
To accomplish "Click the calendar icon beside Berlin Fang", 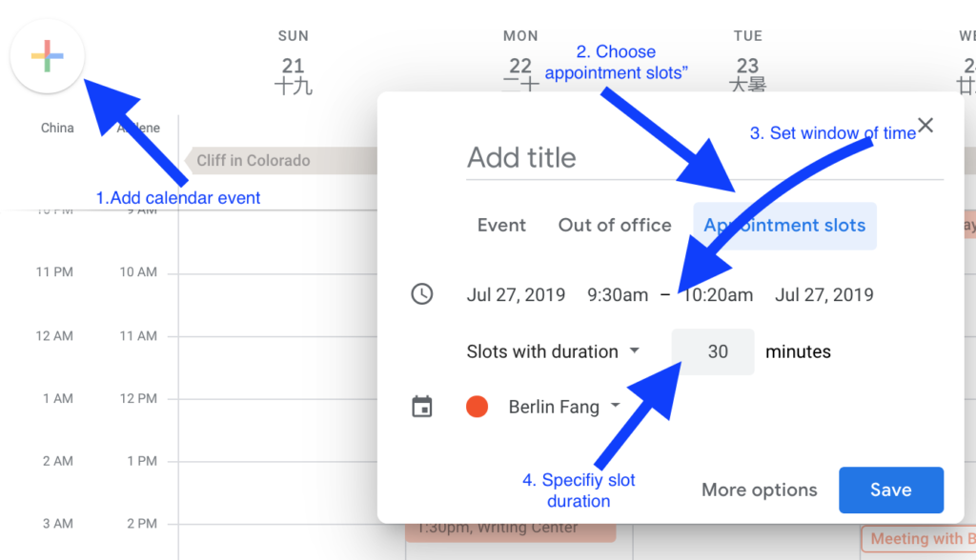I will coord(421,408).
